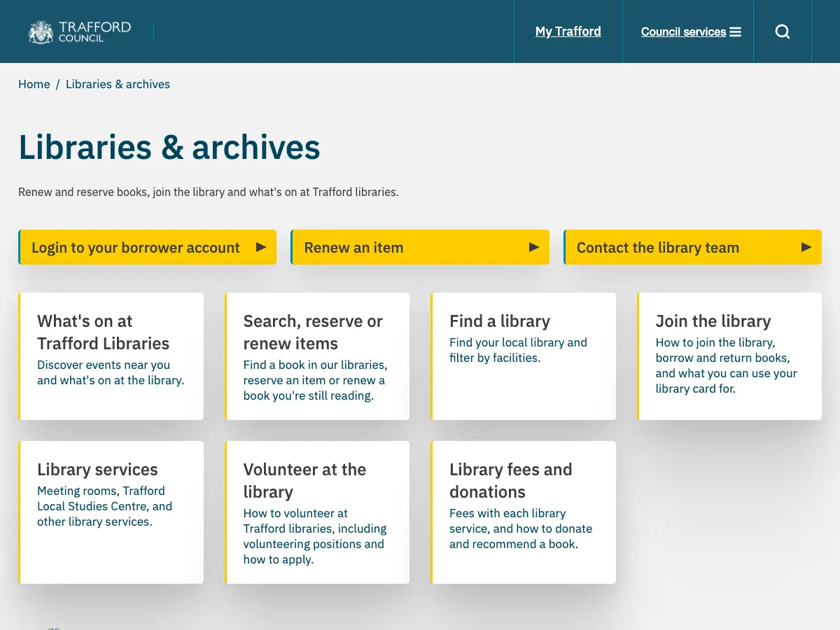Click 'Find a book in our libraries' text
This screenshot has height=630, width=840.
(x=315, y=380)
